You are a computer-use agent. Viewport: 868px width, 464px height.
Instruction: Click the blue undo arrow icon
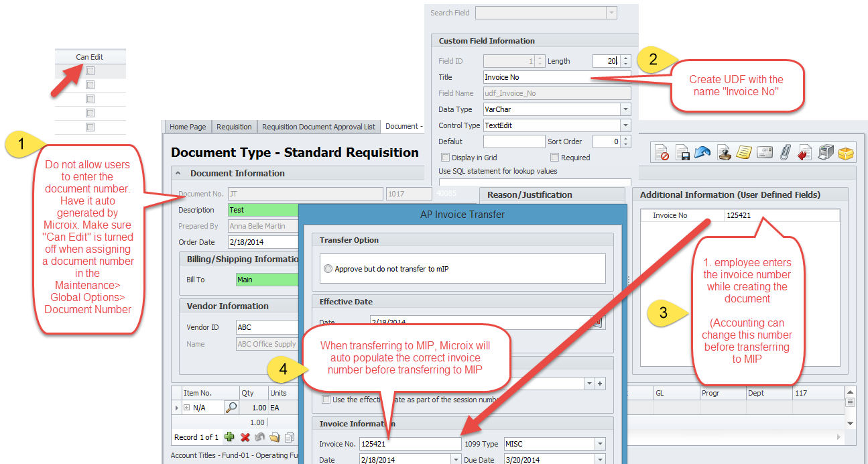(702, 153)
